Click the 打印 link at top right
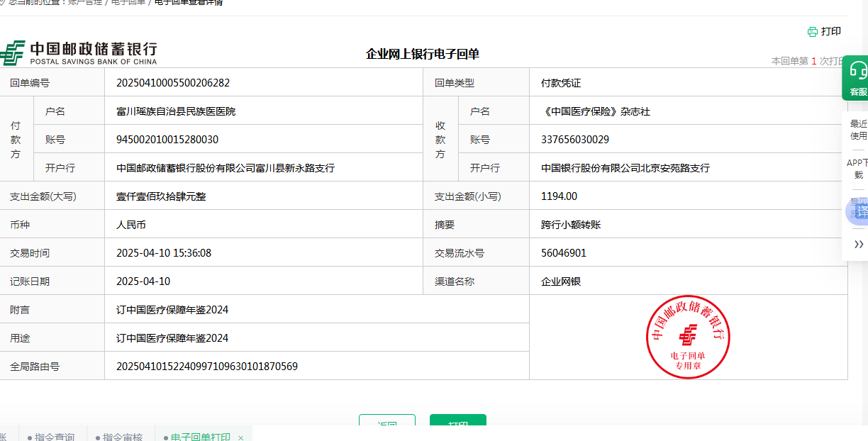868x441 pixels. [x=831, y=32]
